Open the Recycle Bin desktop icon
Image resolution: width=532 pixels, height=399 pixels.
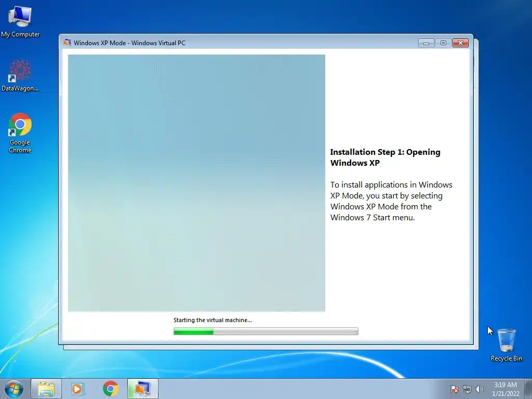coord(506,345)
